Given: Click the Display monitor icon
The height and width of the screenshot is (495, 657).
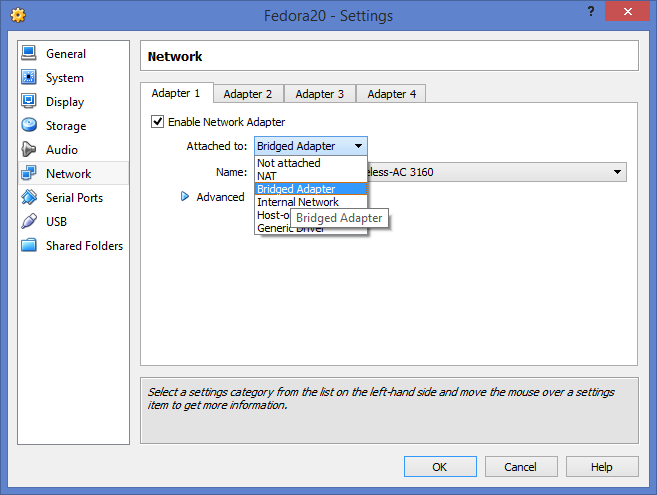Looking at the screenshot, I should [29, 101].
